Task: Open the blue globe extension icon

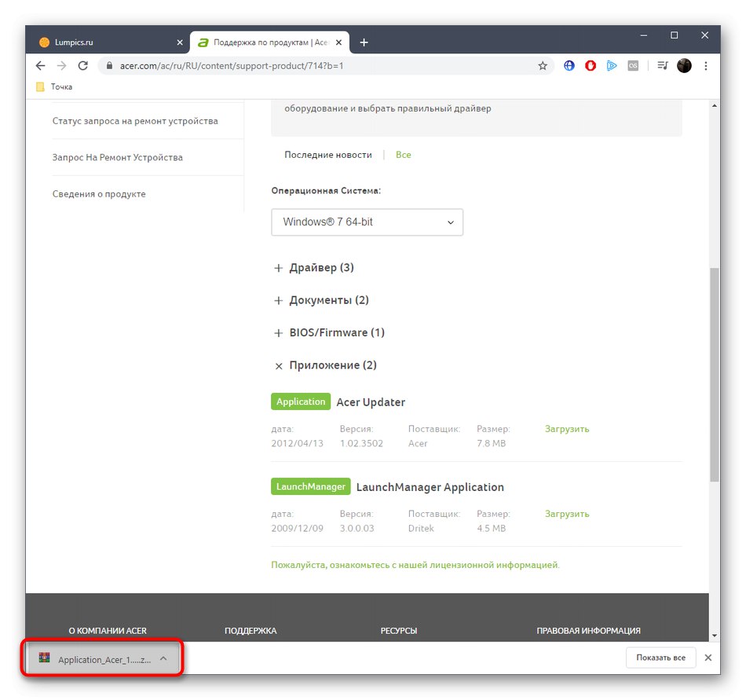Action: pos(569,66)
